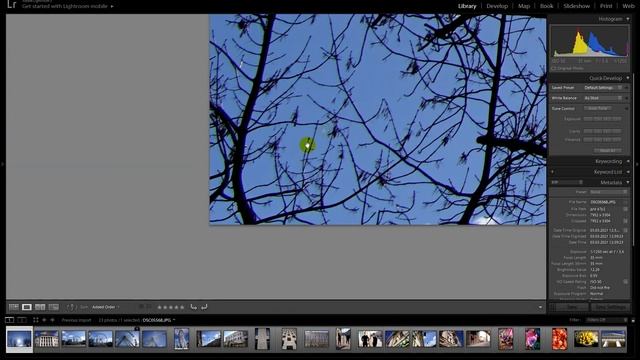This screenshot has height=360, width=640.
Task: Open Compare view from toolbar
Action: (x=40, y=307)
